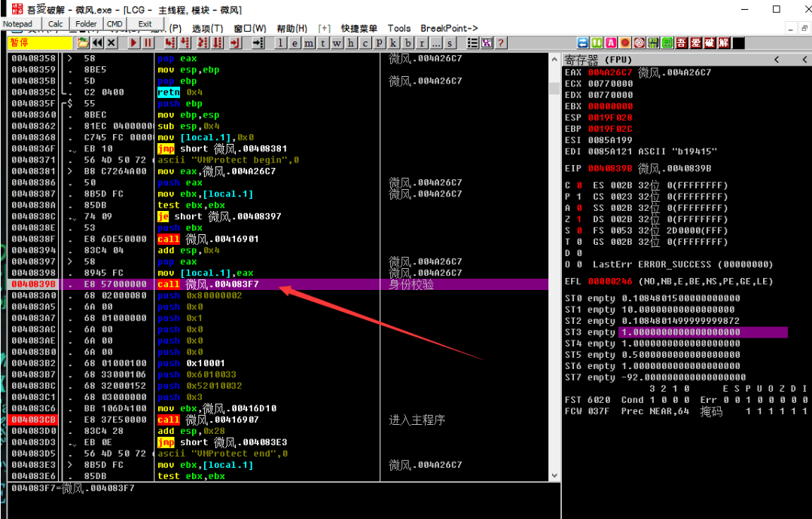Click the red question mark help icon
Image resolution: width=812 pixels, height=519 pixels.
500,43
